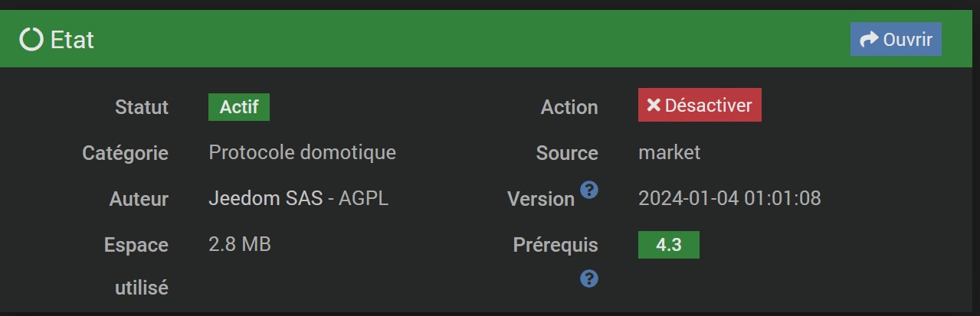Click the help icon next to Version
Viewport: 980px width, 316px height.
[588, 190]
